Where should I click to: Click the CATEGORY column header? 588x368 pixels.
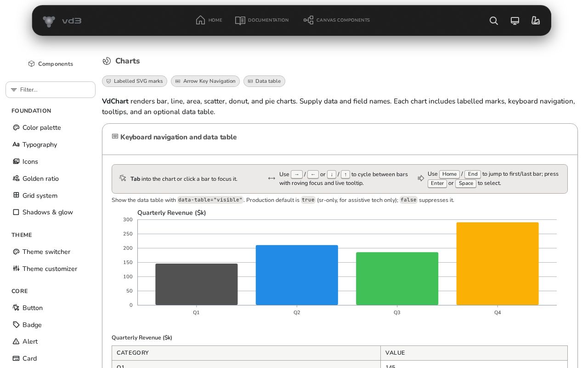[246, 353]
